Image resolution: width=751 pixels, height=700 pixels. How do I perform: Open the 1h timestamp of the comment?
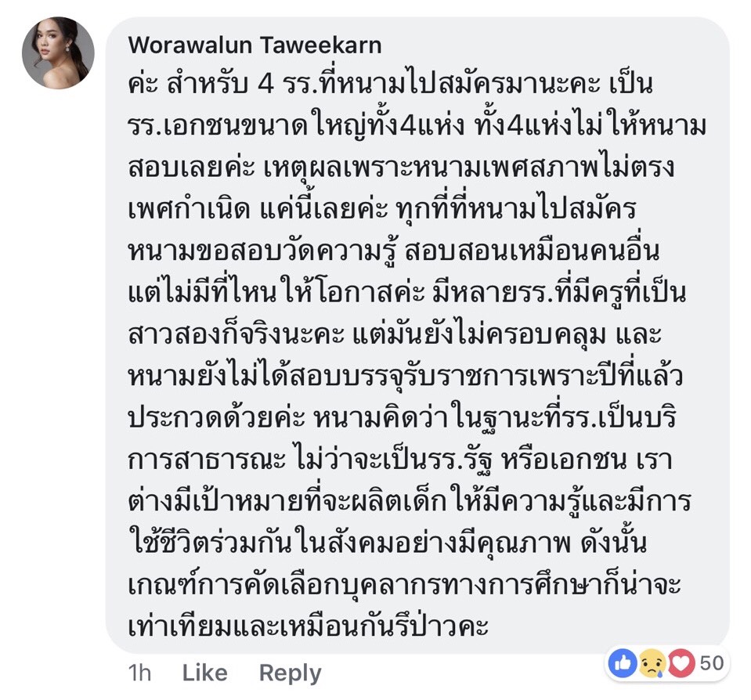(x=140, y=673)
